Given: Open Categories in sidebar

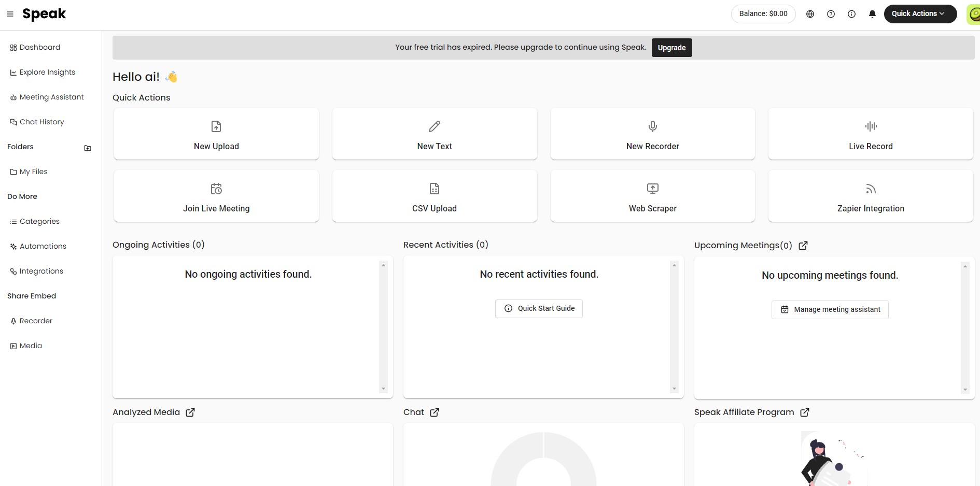Looking at the screenshot, I should coord(35,221).
